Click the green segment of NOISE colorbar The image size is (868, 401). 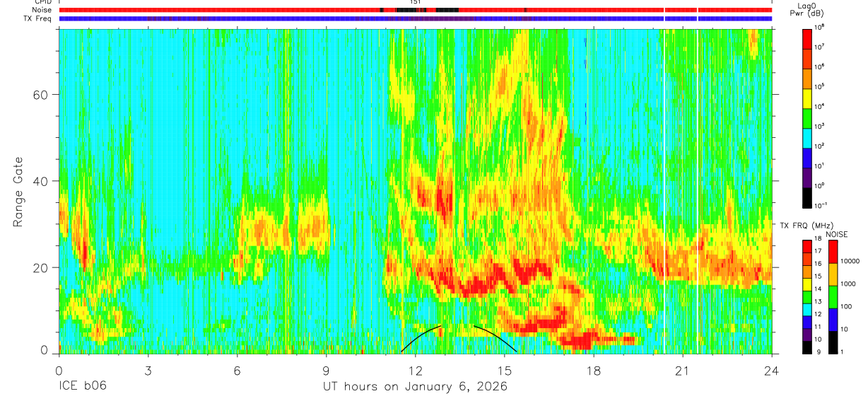tap(833, 297)
